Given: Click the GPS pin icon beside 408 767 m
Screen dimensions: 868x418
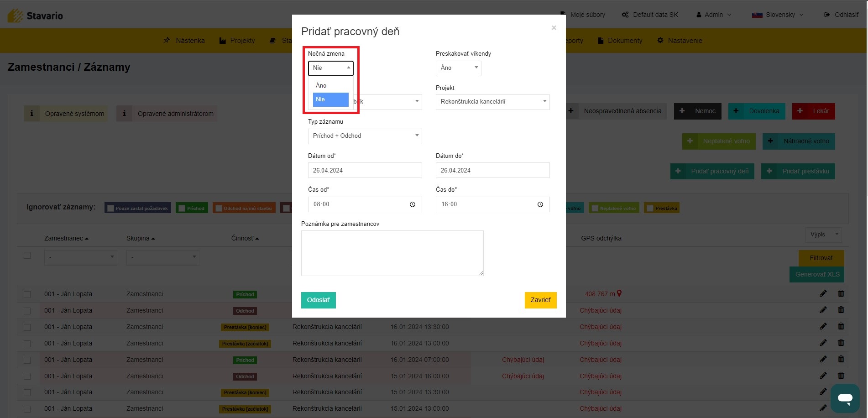Looking at the screenshot, I should coord(619,294).
